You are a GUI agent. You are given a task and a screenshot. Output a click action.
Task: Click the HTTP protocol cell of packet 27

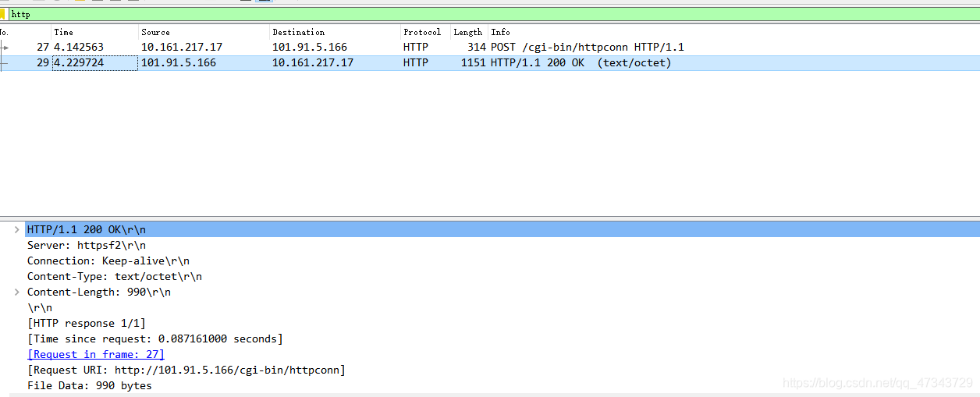pos(416,48)
